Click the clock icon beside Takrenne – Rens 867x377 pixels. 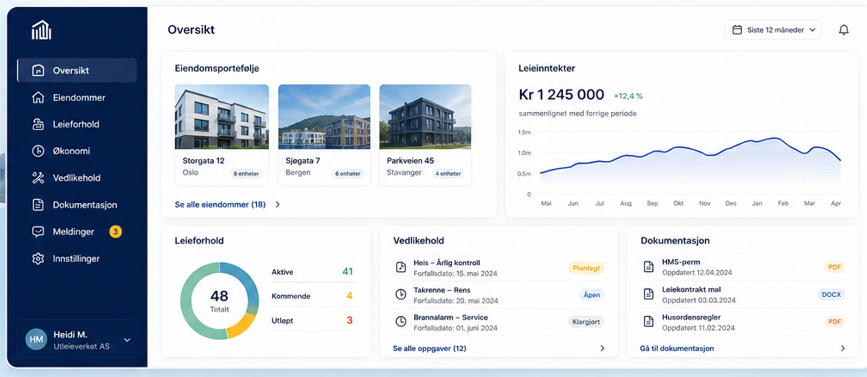[x=401, y=294]
